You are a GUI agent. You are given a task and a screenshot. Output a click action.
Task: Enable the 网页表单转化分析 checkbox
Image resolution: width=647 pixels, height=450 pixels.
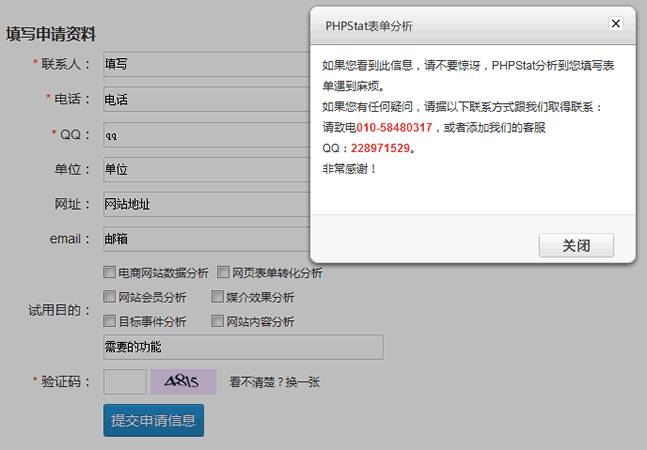tap(223, 272)
